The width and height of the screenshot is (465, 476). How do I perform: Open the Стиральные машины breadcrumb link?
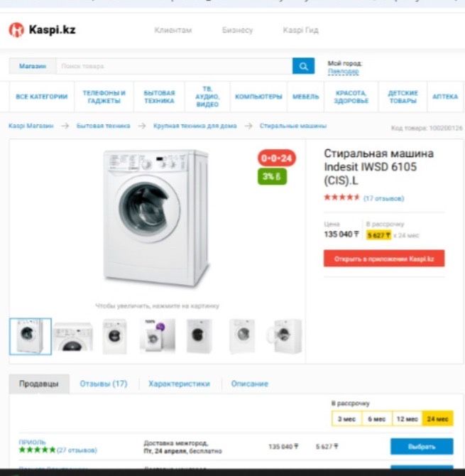293,126
